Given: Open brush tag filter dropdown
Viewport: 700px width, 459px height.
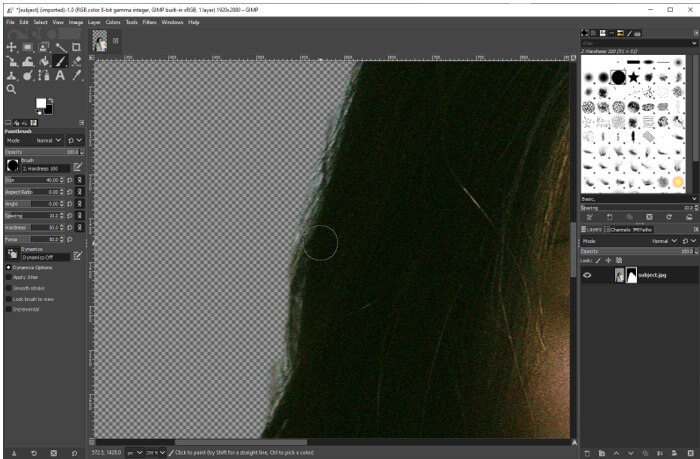Looking at the screenshot, I should (694, 43).
